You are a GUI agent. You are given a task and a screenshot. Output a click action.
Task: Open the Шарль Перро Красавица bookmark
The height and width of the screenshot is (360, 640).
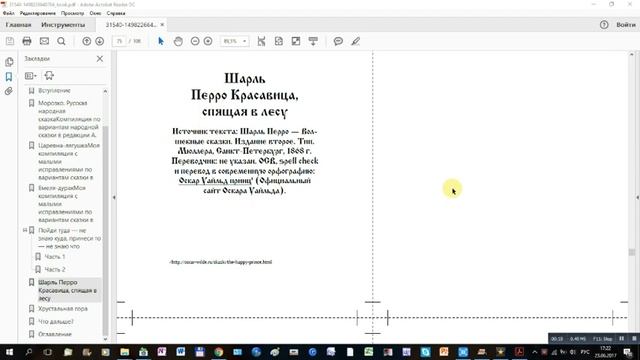(x=67, y=290)
